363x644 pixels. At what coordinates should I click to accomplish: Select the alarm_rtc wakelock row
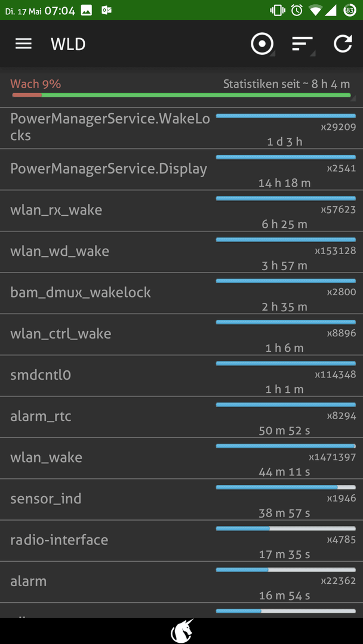pyautogui.click(x=181, y=417)
